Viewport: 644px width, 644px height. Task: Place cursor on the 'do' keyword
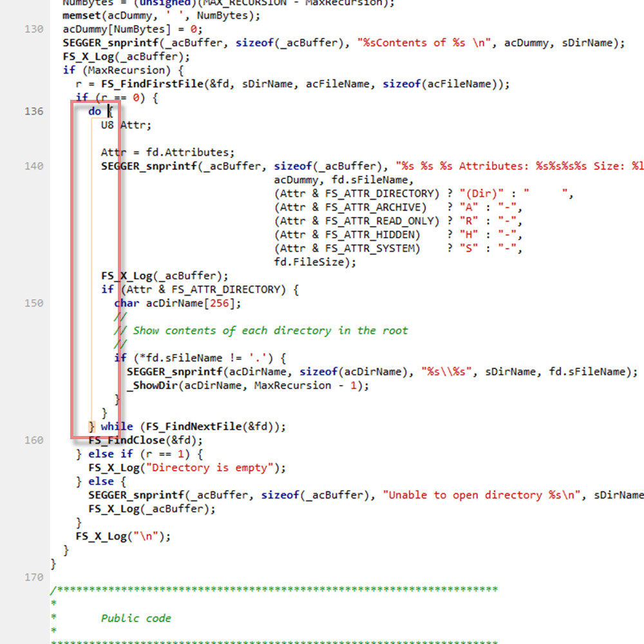point(95,111)
